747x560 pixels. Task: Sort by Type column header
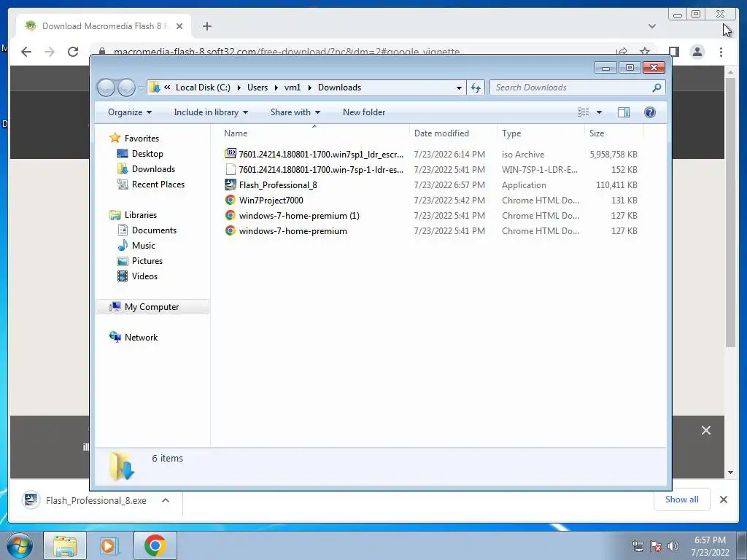[541, 133]
